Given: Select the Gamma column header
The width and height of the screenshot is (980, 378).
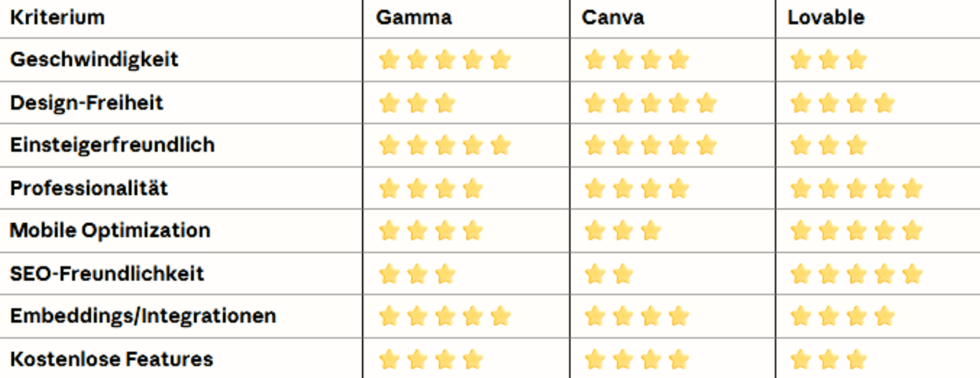Looking at the screenshot, I should point(414,17).
